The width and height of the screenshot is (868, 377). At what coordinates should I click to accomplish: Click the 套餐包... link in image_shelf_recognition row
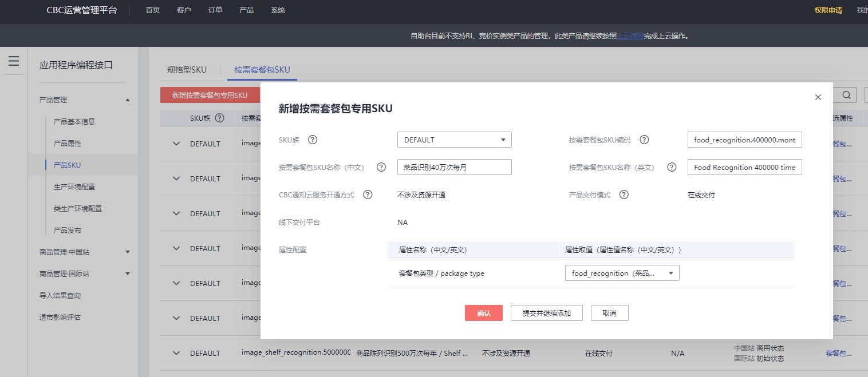(x=839, y=354)
